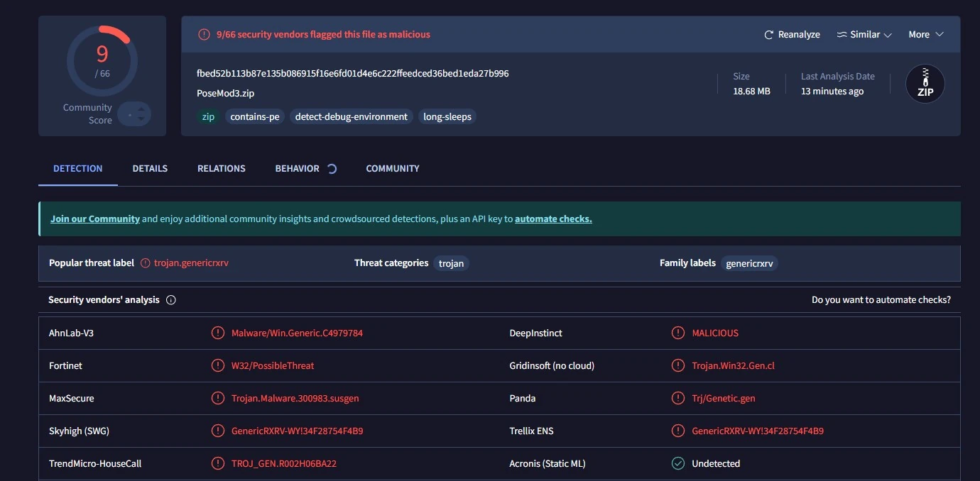Click warning icon next to trojan.genericrxrv label

point(146,263)
